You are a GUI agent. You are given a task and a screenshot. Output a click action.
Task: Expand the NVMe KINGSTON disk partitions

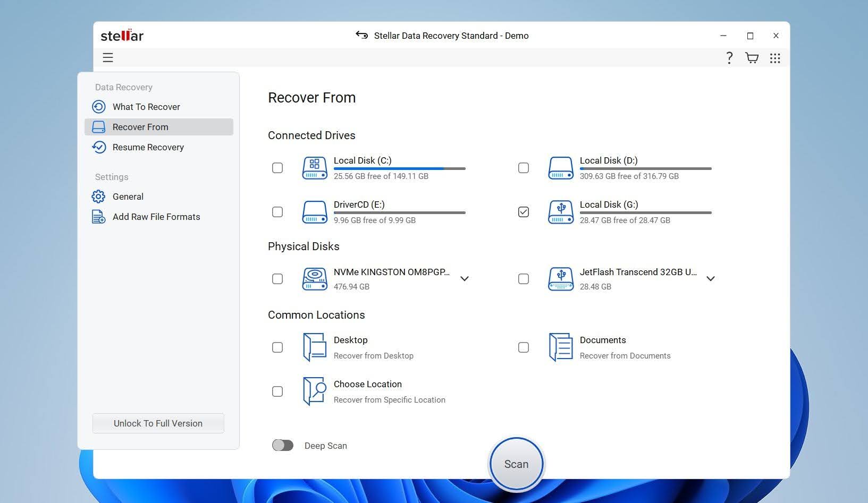[x=465, y=278]
